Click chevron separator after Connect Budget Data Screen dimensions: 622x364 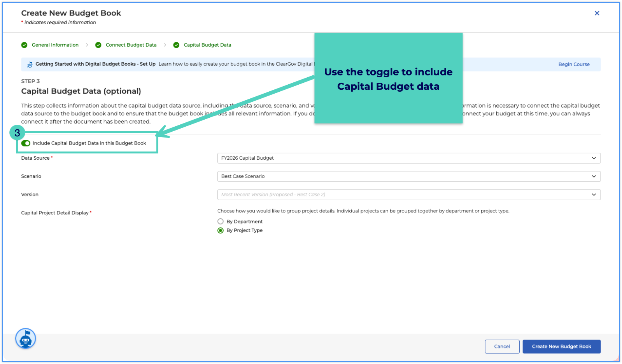click(x=165, y=45)
